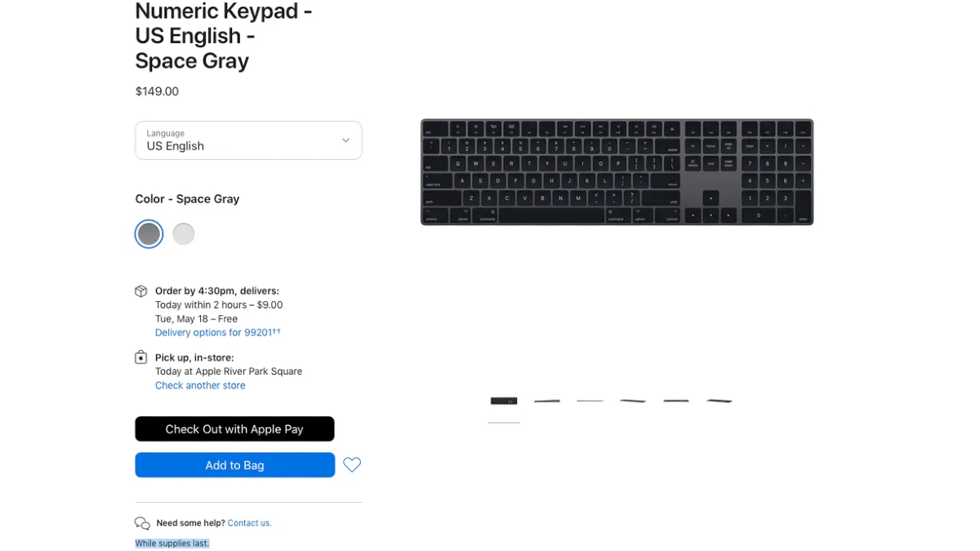Viewport: 980px width, 551px height.
Task: Click the Contact us link
Action: (x=249, y=523)
